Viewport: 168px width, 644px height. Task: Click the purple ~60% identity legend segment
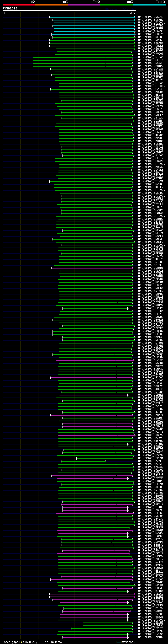coord(84,5)
